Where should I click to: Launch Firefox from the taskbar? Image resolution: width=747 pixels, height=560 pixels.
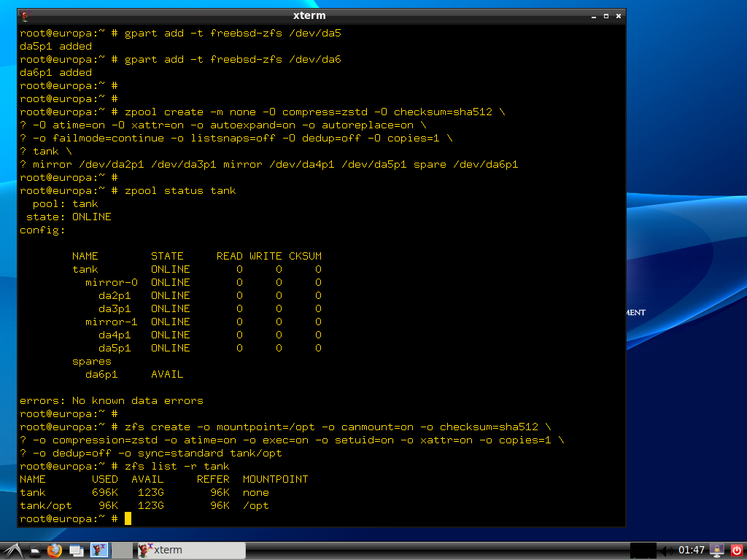[55, 551]
